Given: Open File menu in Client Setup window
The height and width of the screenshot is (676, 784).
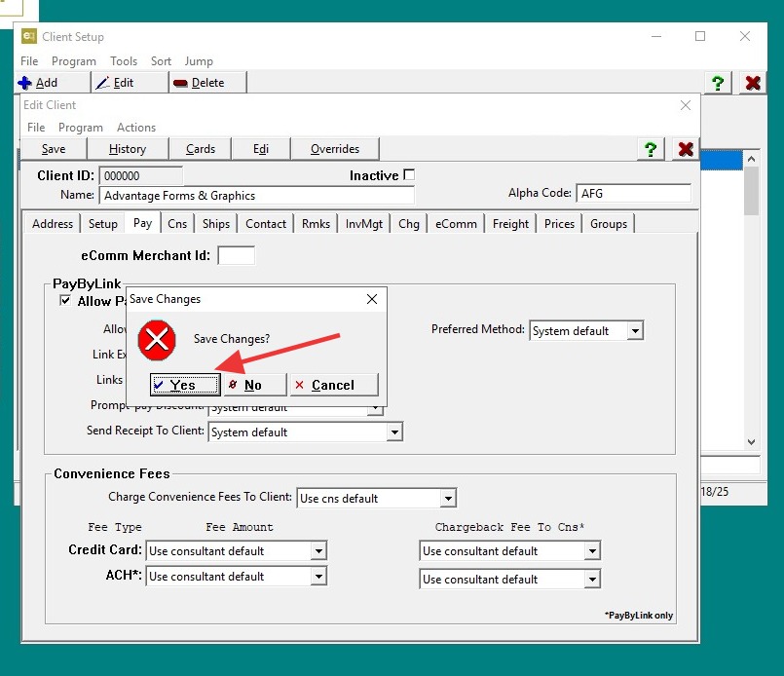Looking at the screenshot, I should (29, 61).
